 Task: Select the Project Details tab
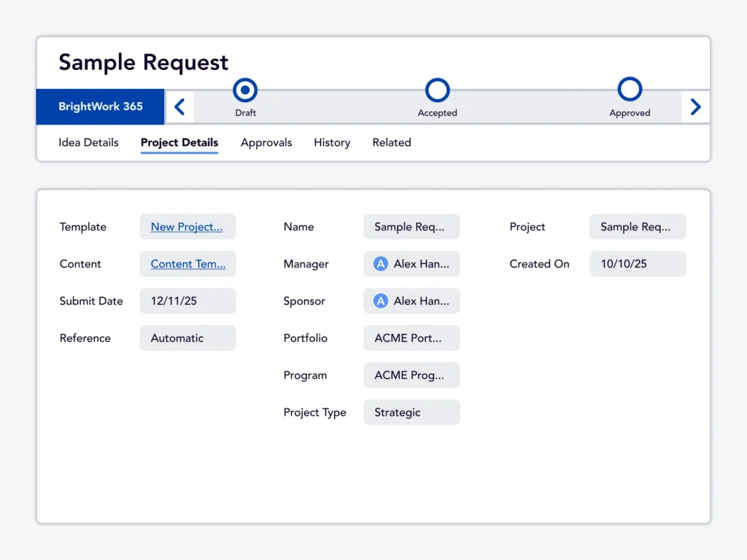(x=179, y=142)
